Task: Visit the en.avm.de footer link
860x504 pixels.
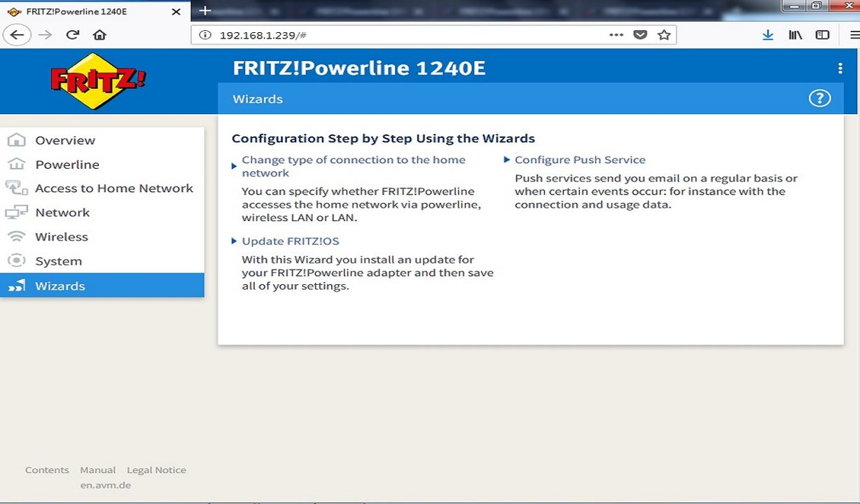Action: tap(105, 485)
